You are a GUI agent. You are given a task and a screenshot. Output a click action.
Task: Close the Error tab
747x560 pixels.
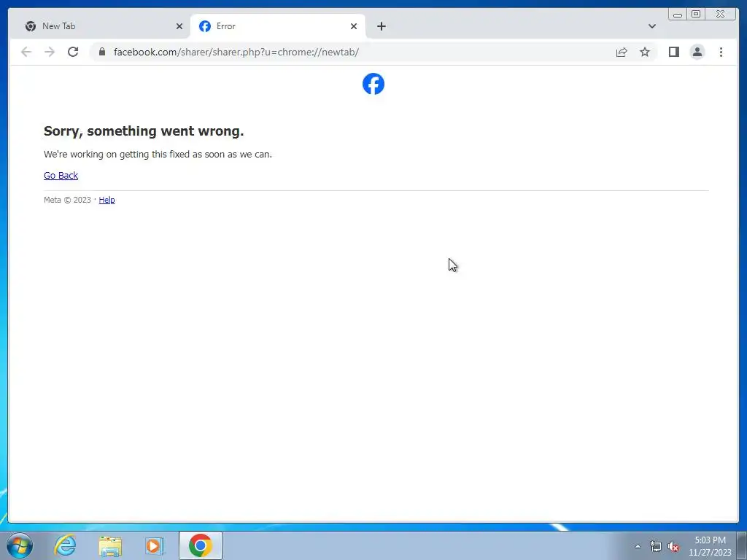point(354,26)
